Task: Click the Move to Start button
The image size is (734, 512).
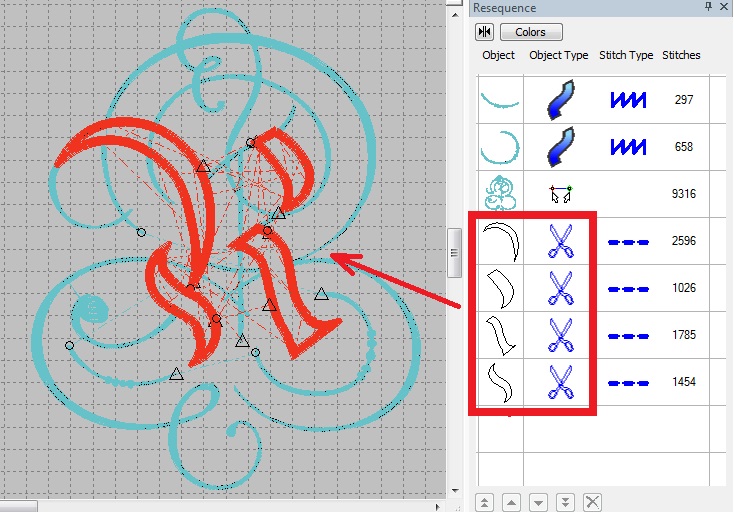Action: point(484,502)
